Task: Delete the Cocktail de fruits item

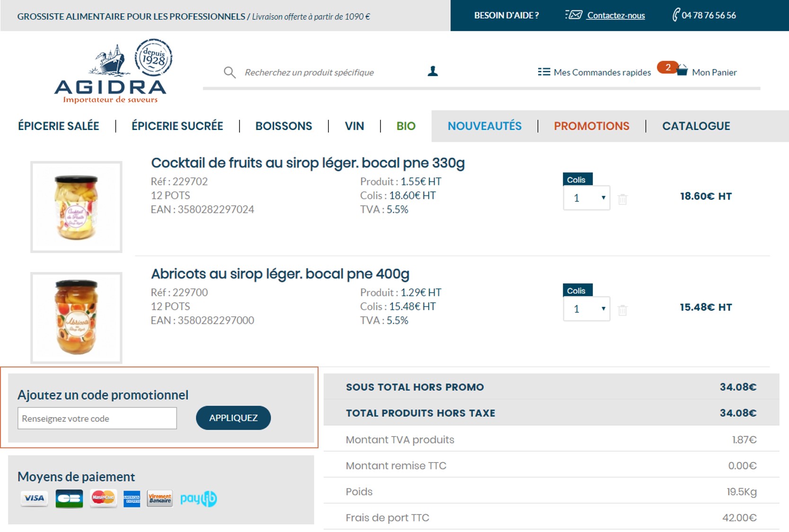Action: [x=622, y=200]
